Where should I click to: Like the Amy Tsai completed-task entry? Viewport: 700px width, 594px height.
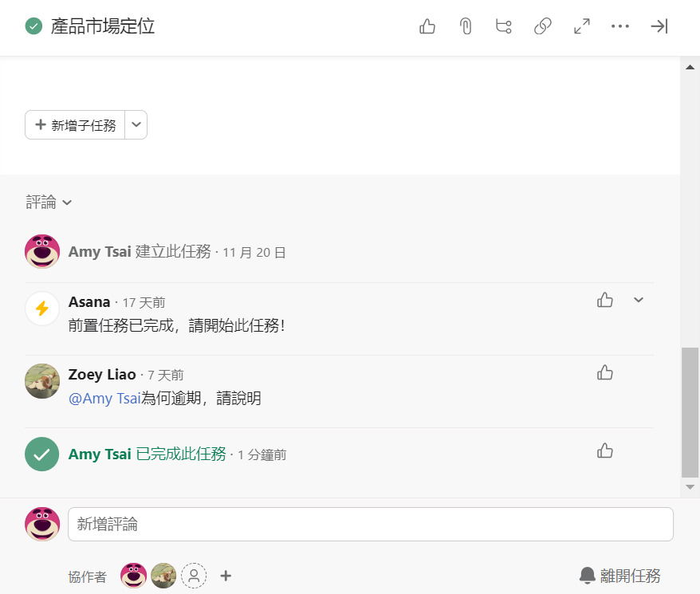click(x=604, y=450)
